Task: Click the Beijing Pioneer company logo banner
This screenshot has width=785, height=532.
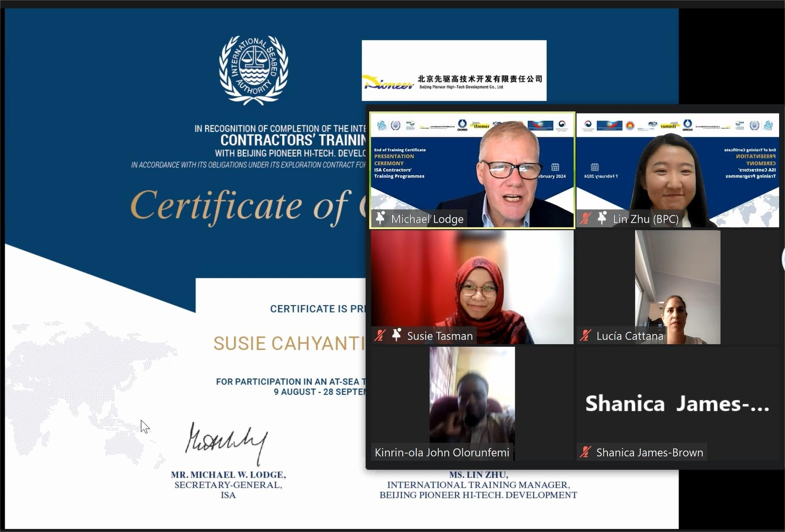Action: (x=454, y=70)
